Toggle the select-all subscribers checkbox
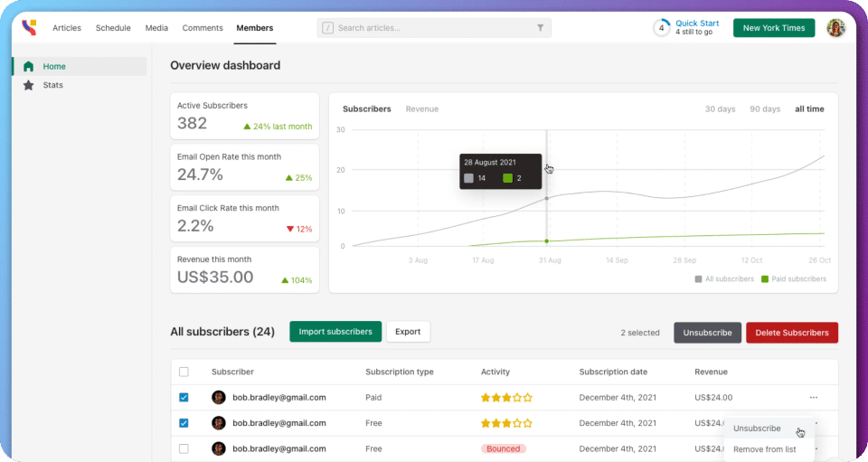 pos(184,372)
